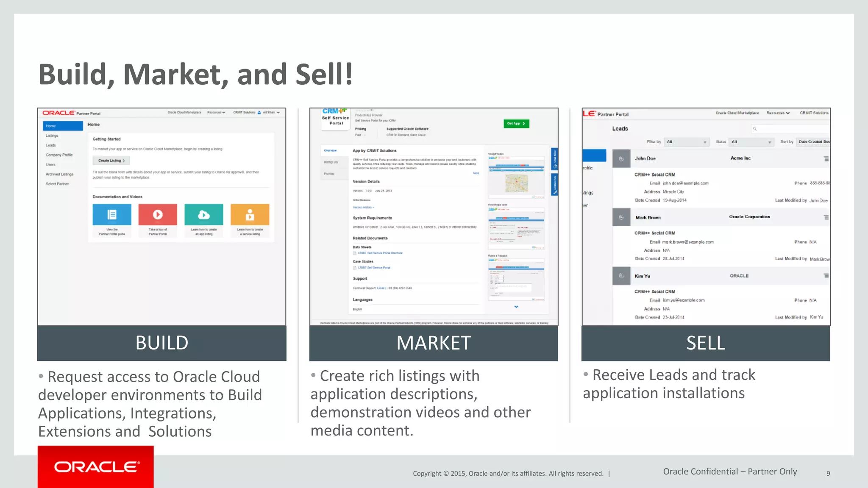The height and width of the screenshot is (488, 868).
Task: Click the green Get App button
Action: 516,124
